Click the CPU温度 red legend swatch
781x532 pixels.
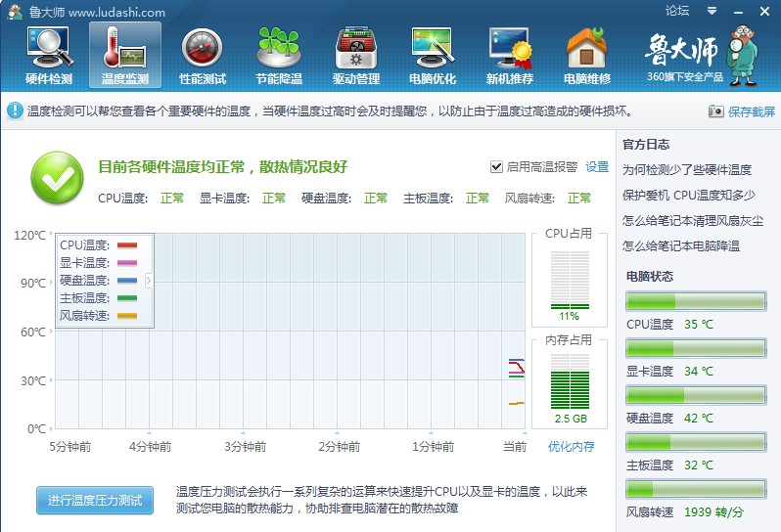[x=127, y=245]
